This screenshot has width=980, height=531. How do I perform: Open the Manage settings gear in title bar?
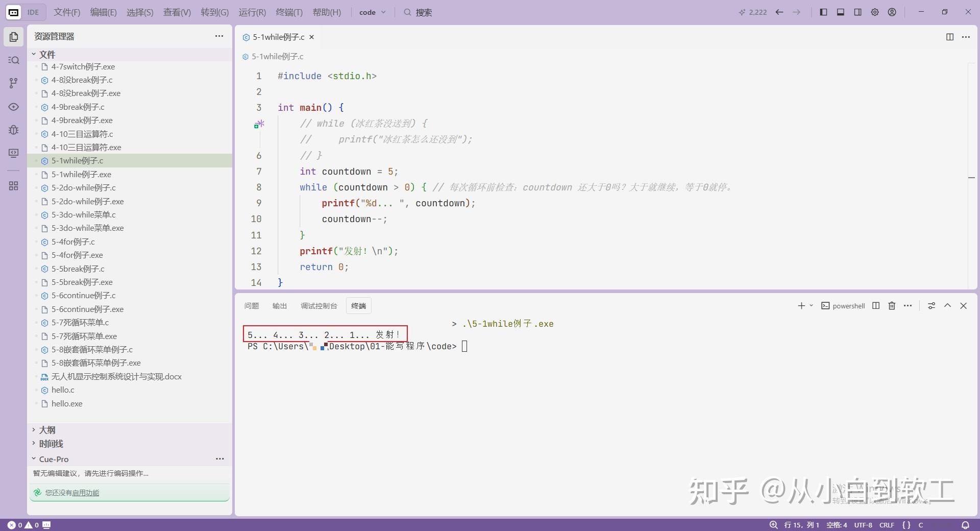tap(875, 12)
